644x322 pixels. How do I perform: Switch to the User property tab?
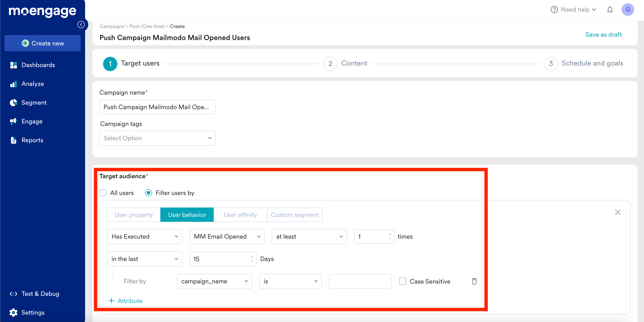point(134,215)
